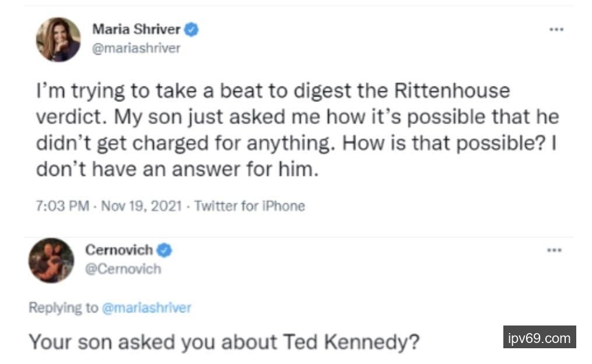Click the verified badge beside Maria Shriver
Screen dimensions: 592x364
pyautogui.click(x=192, y=29)
